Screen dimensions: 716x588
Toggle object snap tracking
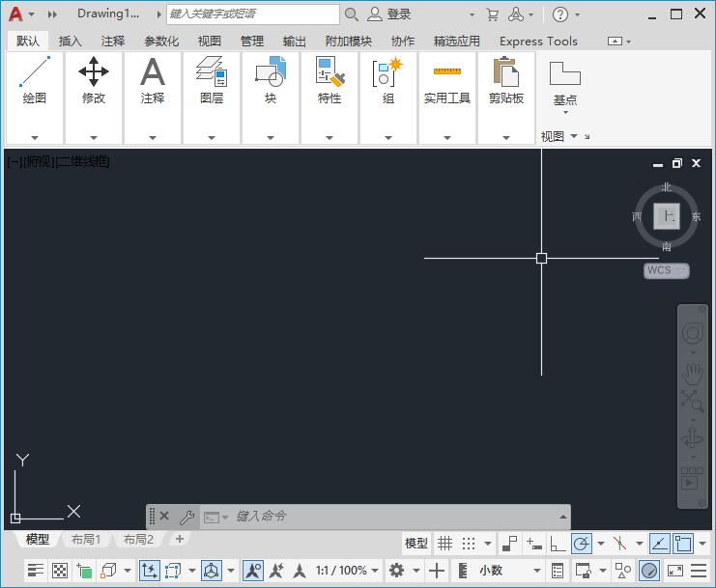[x=660, y=544]
